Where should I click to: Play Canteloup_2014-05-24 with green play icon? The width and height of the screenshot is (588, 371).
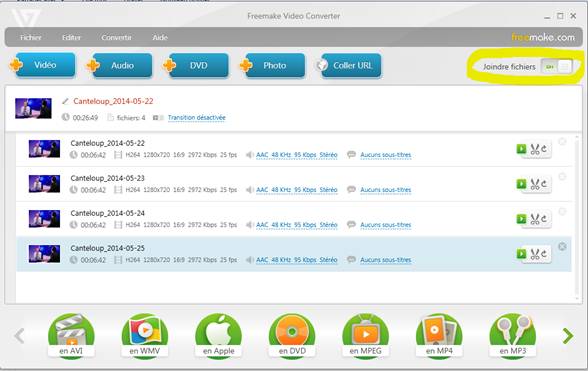(521, 218)
